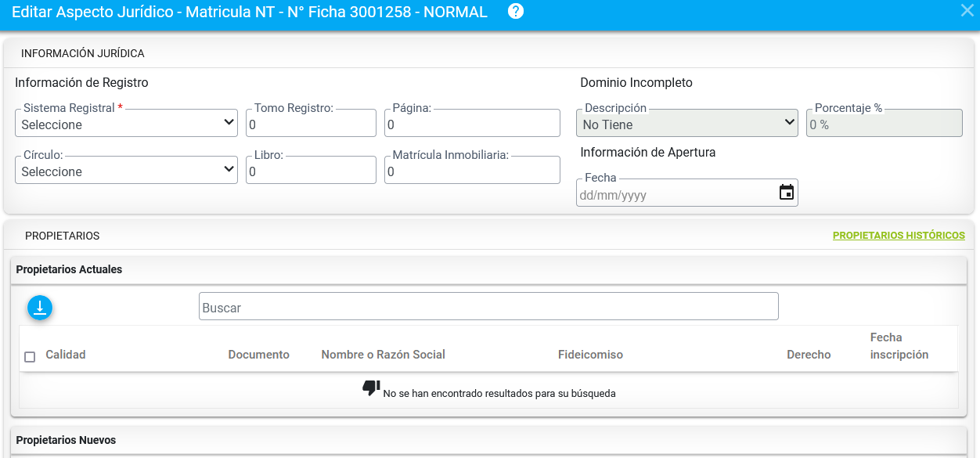
Task: Click the thumbs-down no results icon
Action: (371, 388)
